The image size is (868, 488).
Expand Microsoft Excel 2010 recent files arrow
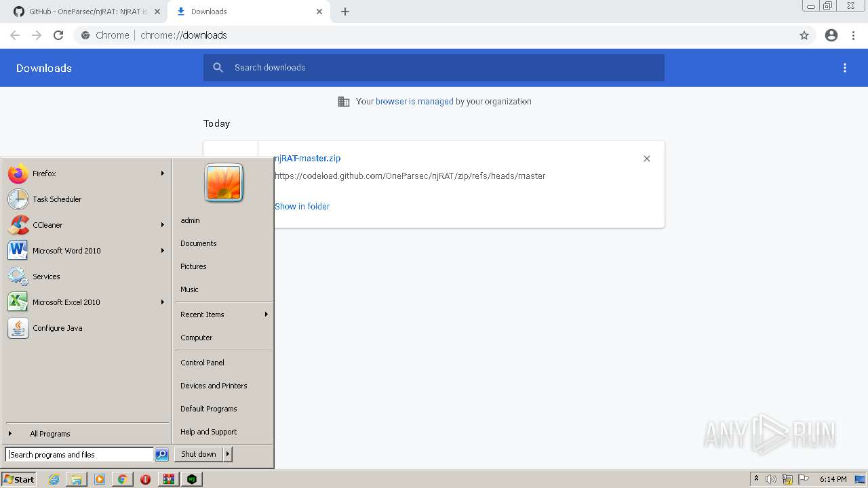point(163,302)
